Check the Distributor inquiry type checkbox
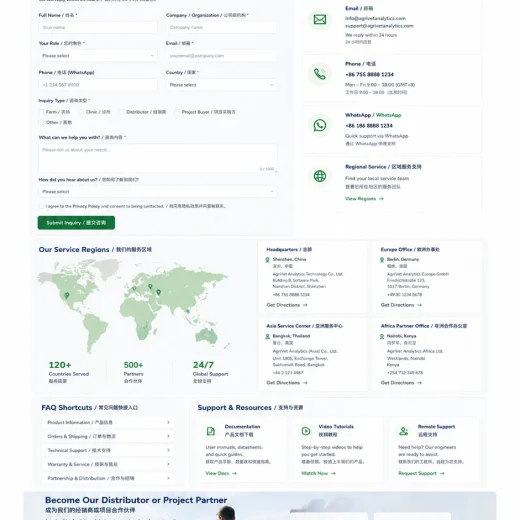520x520 pixels. (x=122, y=112)
